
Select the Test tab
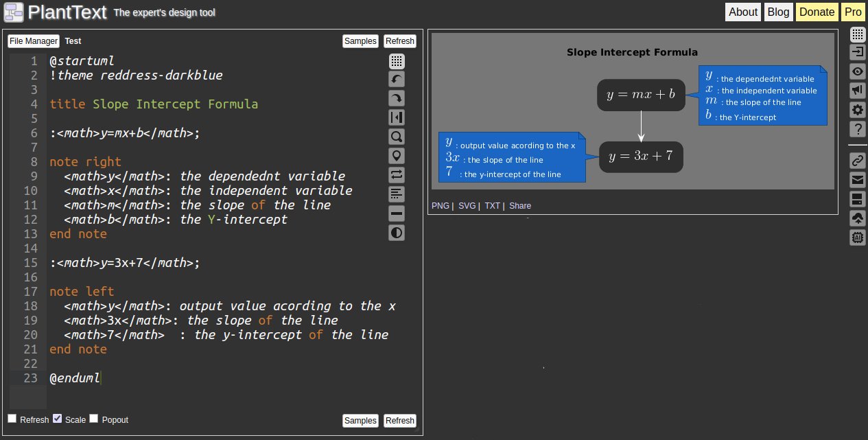(73, 40)
